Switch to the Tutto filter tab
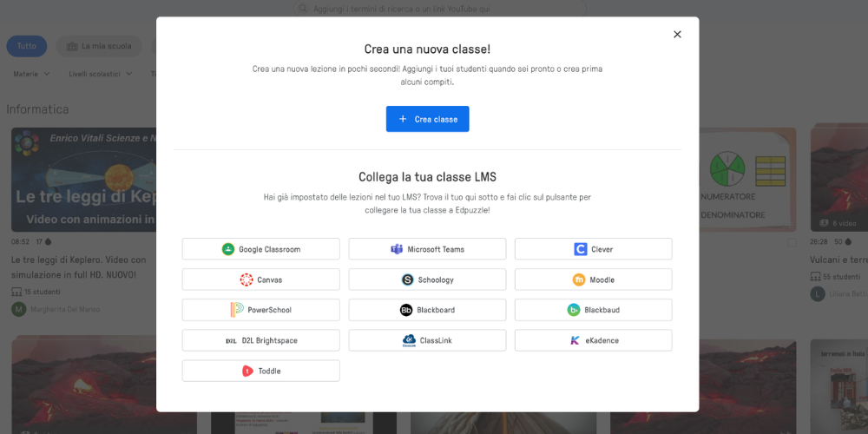This screenshot has width=868, height=434. click(27, 46)
